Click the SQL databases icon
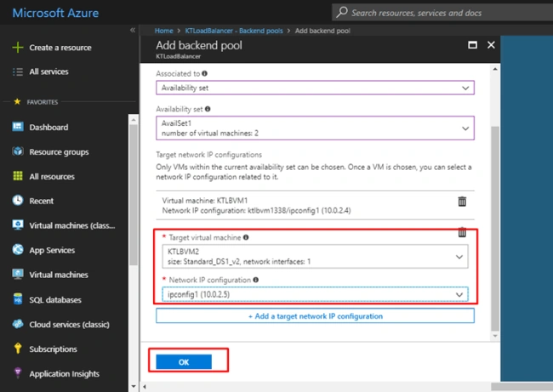This screenshot has width=553, height=392. [18, 299]
